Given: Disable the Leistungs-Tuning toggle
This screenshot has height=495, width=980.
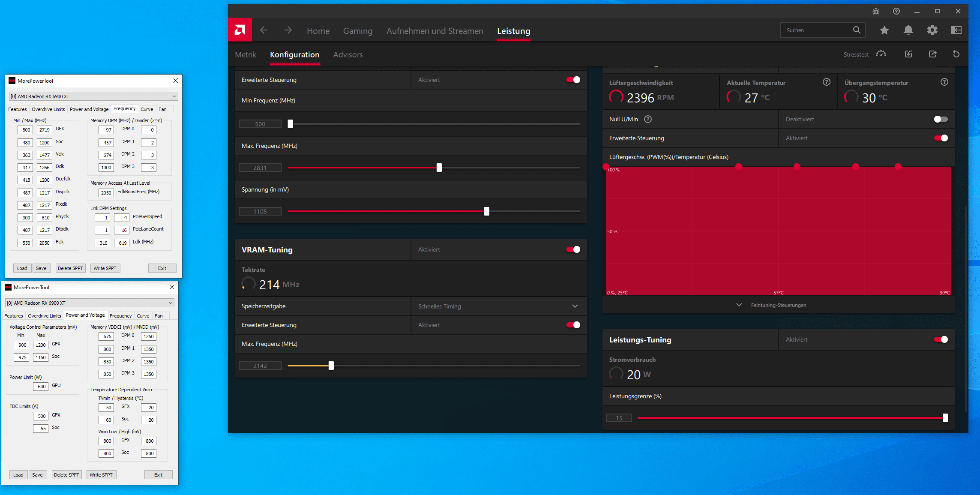Looking at the screenshot, I should [941, 339].
